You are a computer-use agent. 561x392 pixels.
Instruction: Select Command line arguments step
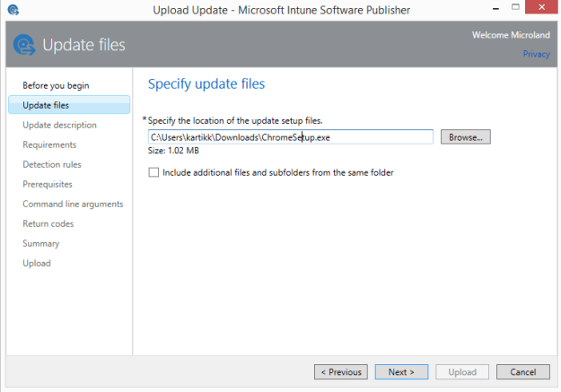(73, 204)
